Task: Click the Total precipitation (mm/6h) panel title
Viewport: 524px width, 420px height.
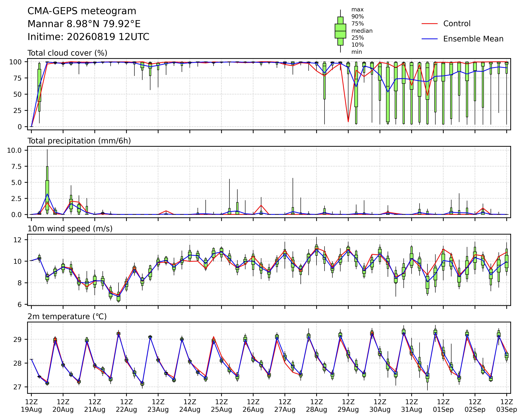Action: (79, 141)
